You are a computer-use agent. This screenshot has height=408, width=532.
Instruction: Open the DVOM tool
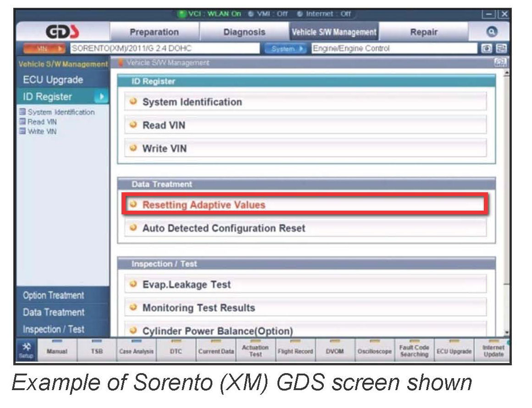tap(335, 351)
